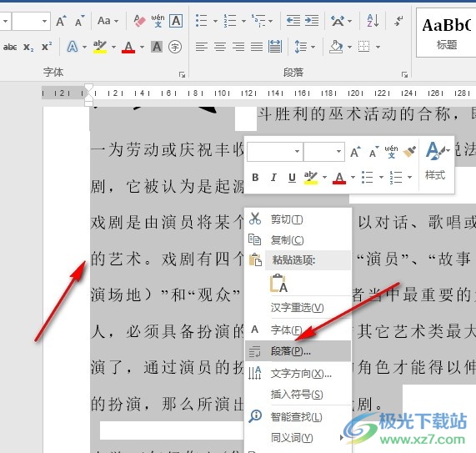Apply highlight in mini toolbar
Viewport: 476px width, 453px height.
(x=311, y=177)
